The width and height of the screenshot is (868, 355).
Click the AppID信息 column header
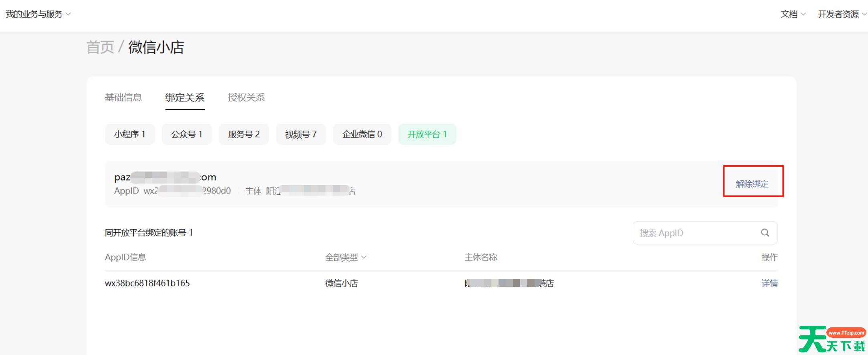tap(125, 257)
